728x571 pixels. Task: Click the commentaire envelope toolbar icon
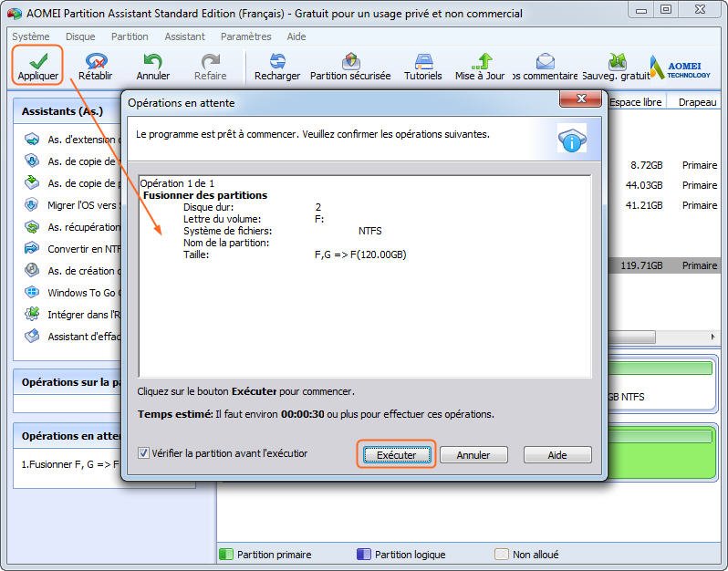point(545,61)
